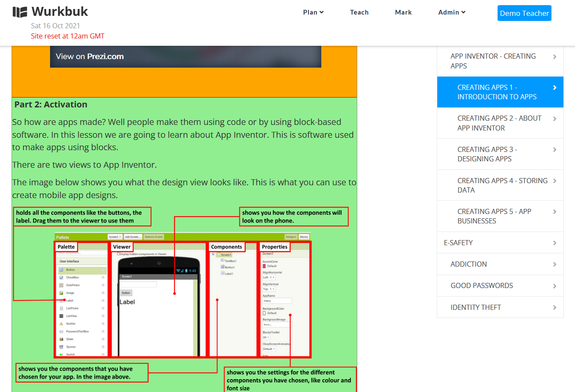Open the Screen1 screen selector dropdown
The image size is (575, 392).
(114, 236)
